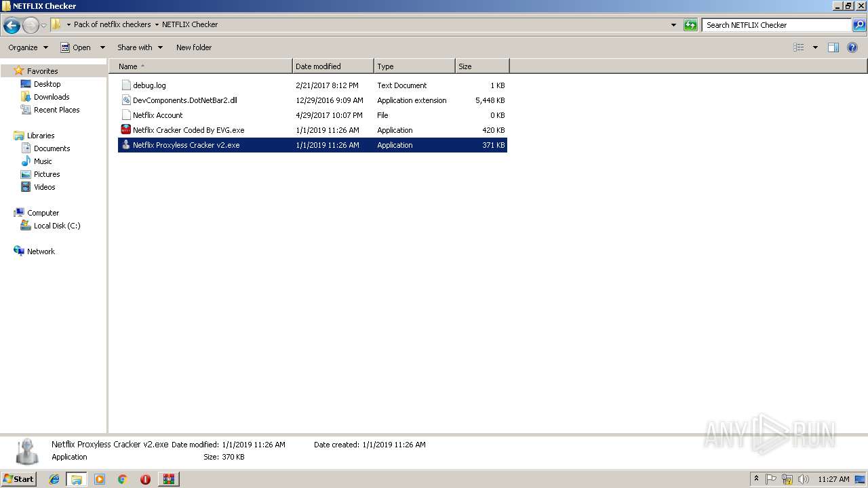The image size is (868, 488).
Task: Click the Open toolbar button
Action: [76, 47]
